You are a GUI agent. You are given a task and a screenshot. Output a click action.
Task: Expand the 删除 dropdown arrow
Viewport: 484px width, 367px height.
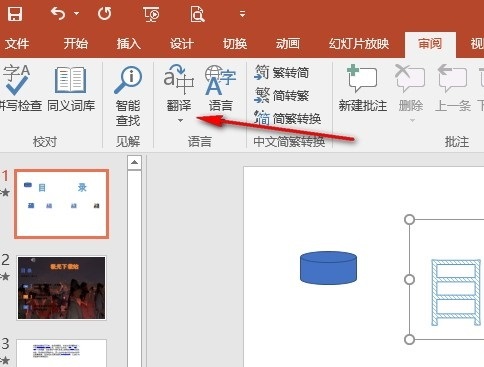click(412, 120)
